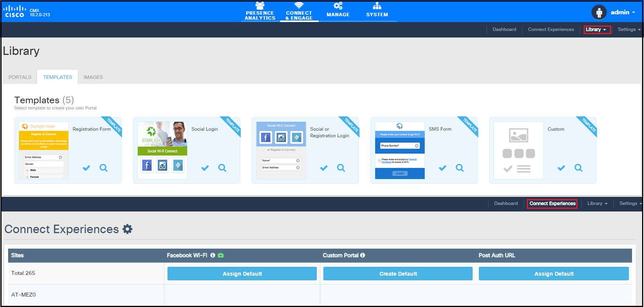Click the Custom Portal info icon

[x=362, y=255]
